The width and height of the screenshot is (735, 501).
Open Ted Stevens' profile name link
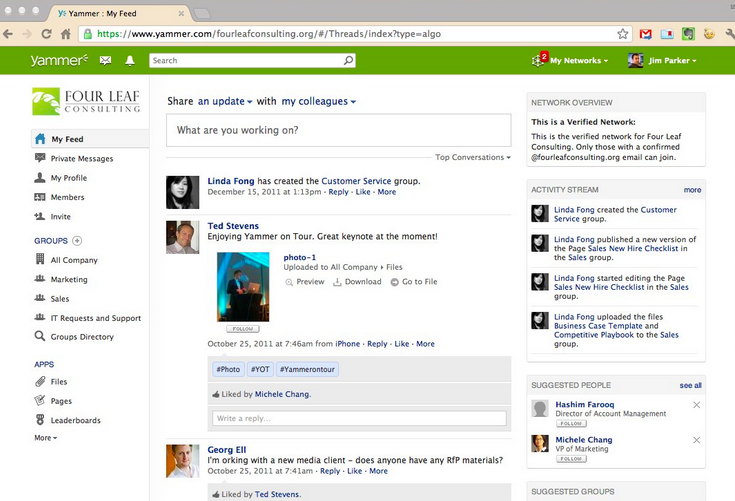tap(233, 226)
